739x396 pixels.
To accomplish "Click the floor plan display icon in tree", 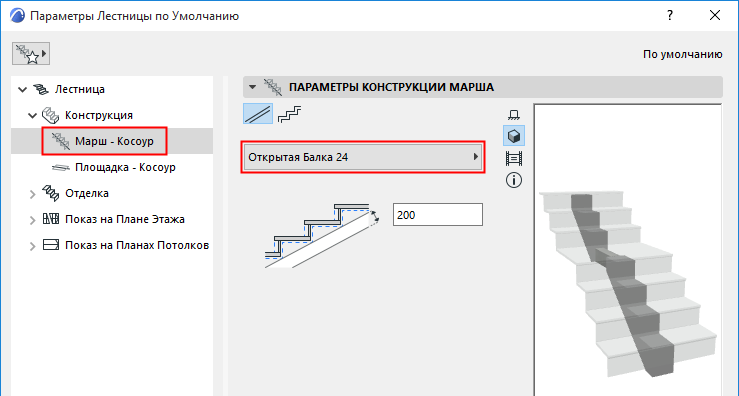I will (51, 219).
